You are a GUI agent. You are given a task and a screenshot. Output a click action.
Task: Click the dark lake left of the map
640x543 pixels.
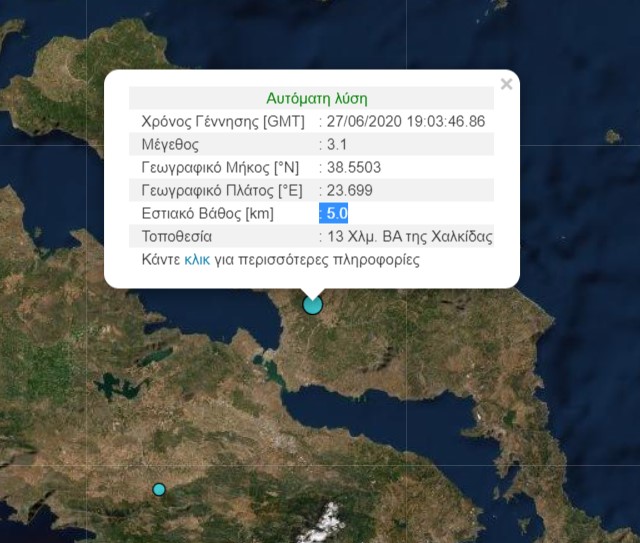pos(109,385)
